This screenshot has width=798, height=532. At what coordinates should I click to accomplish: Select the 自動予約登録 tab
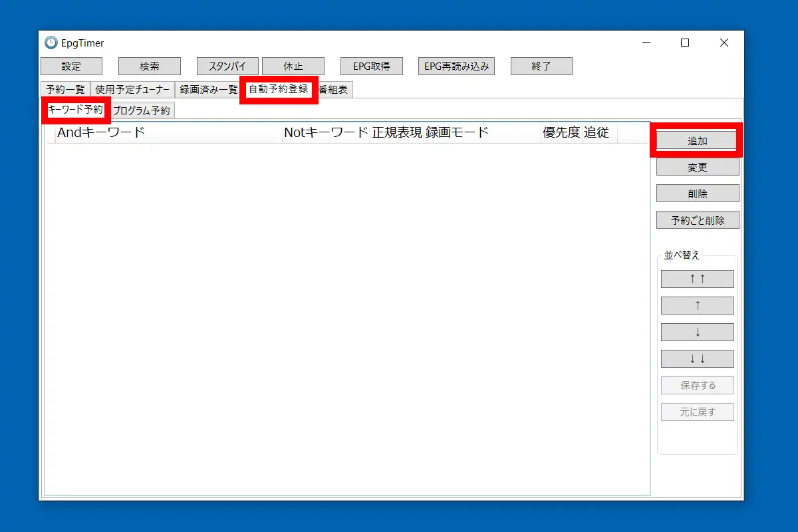coord(279,89)
